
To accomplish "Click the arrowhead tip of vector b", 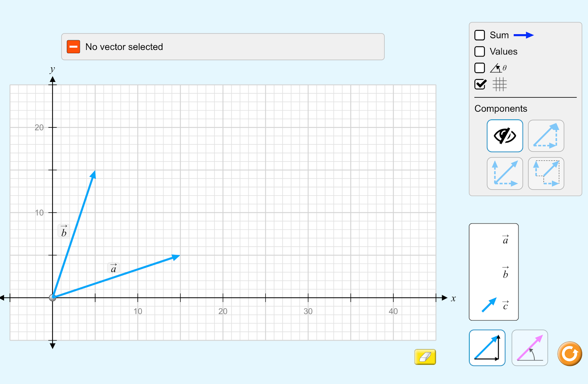I will click(x=94, y=174).
